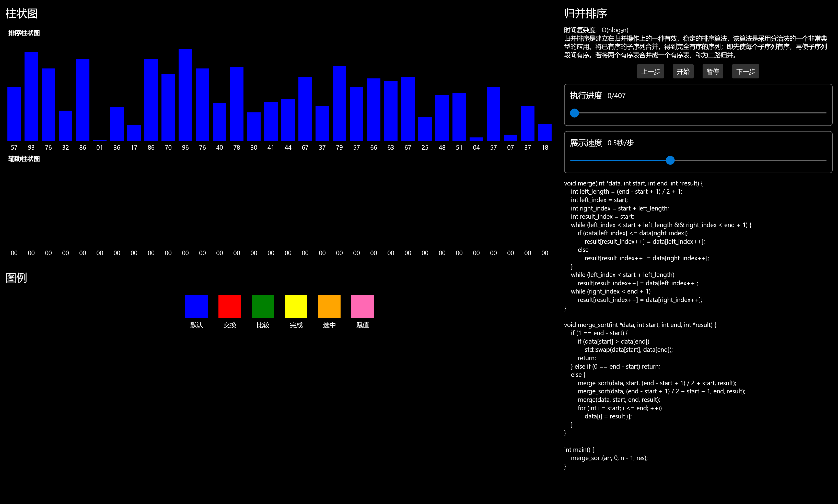Click the 暂停 (pause) button
This screenshot has height=504, width=838.
713,72
